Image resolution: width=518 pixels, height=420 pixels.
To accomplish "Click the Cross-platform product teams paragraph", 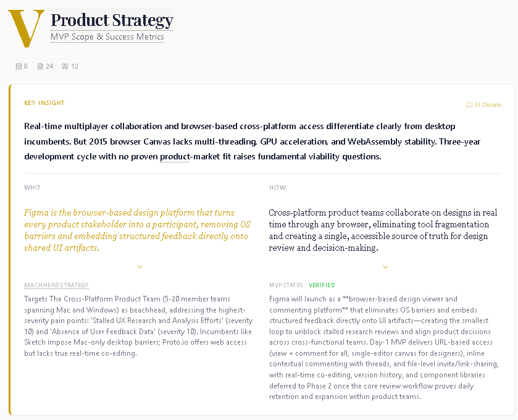I will click(x=383, y=230).
